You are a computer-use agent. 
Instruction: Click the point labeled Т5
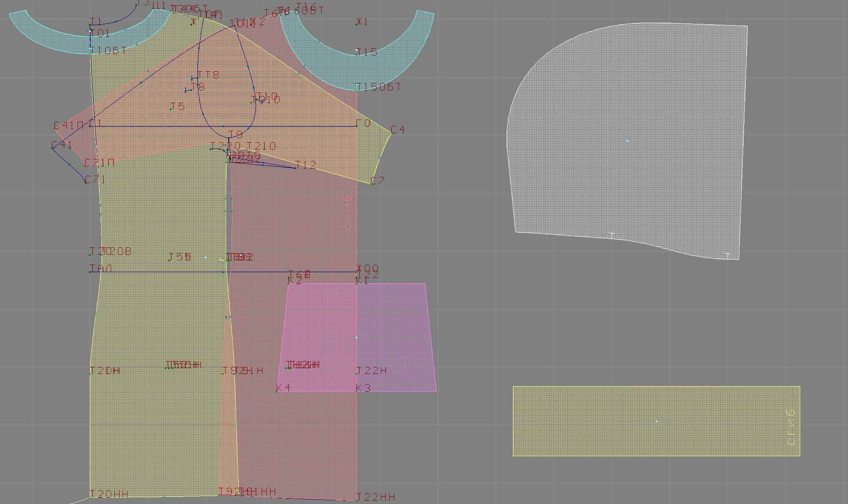(x=171, y=109)
